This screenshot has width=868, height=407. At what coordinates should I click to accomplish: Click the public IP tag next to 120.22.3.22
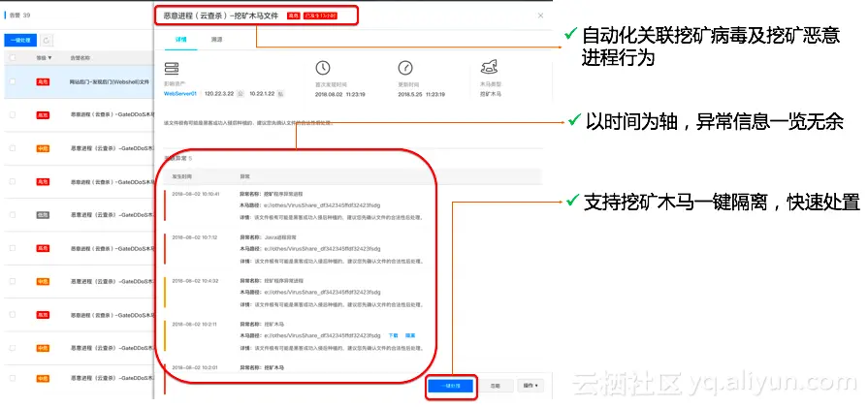click(241, 94)
